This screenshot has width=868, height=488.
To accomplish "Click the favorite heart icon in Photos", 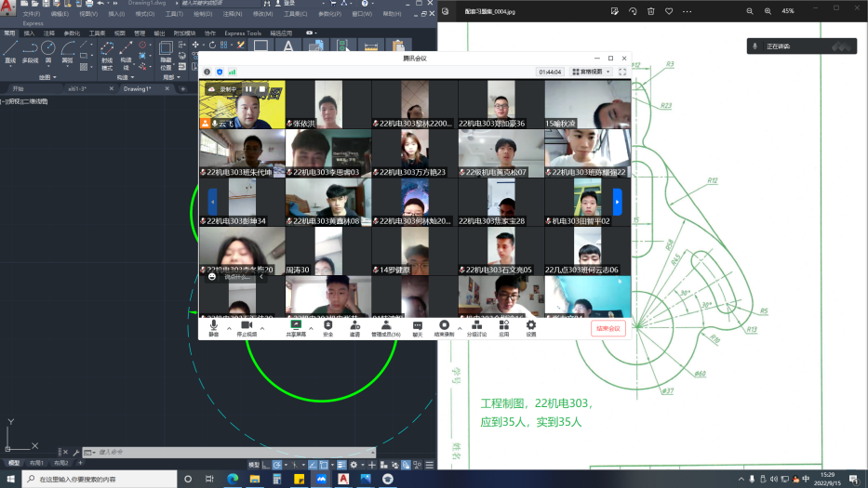I will point(669,11).
